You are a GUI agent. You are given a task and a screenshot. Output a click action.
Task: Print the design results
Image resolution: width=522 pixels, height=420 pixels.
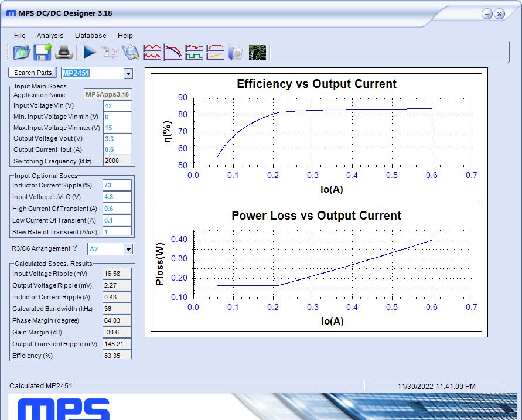63,52
